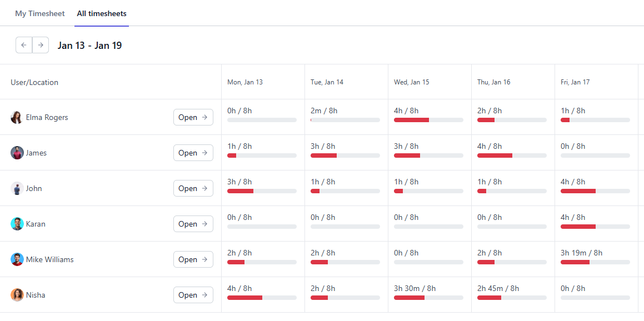Click Nisha's Wednesday 3h 30m progress bar

[428, 298]
